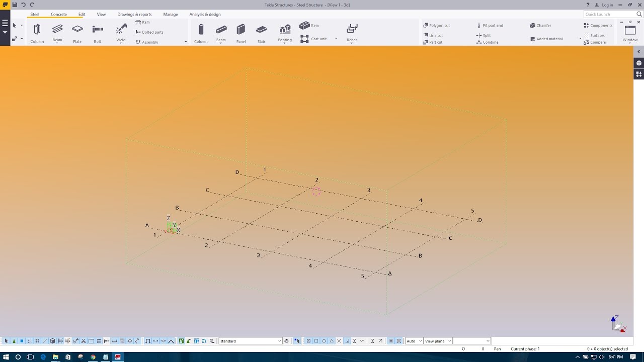
Task: Open Tekla Structures taskbar icon
Action: (117, 358)
